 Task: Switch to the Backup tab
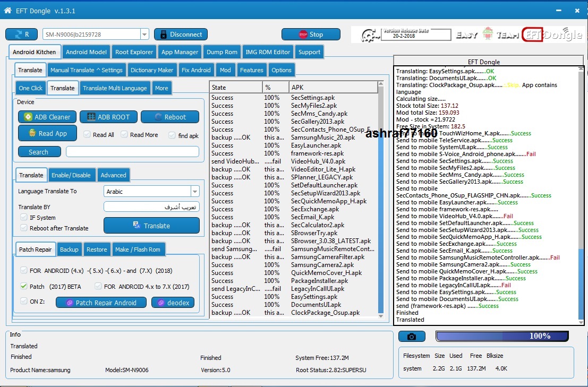69,250
